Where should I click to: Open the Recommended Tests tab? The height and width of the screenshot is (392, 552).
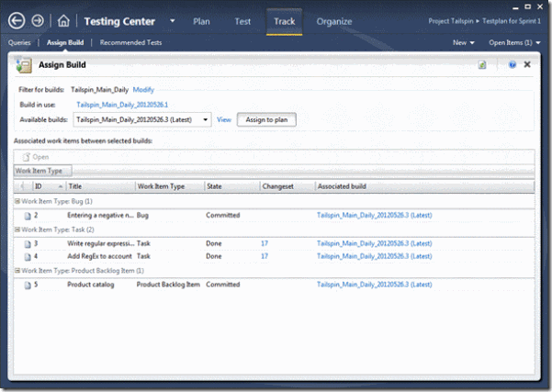pyautogui.click(x=131, y=42)
